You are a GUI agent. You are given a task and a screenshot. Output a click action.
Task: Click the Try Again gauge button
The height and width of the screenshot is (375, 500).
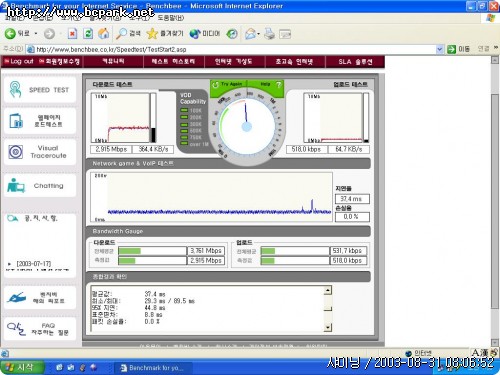pos(227,84)
